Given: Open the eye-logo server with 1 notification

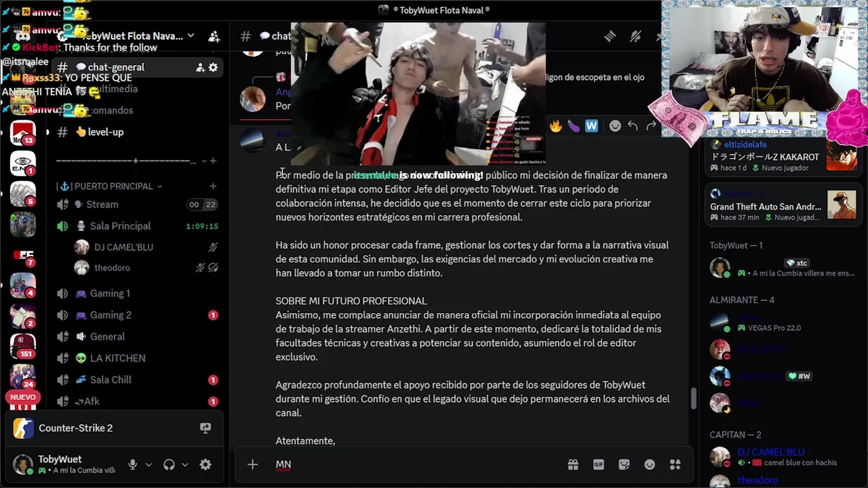Looking at the screenshot, I should 22,163.
